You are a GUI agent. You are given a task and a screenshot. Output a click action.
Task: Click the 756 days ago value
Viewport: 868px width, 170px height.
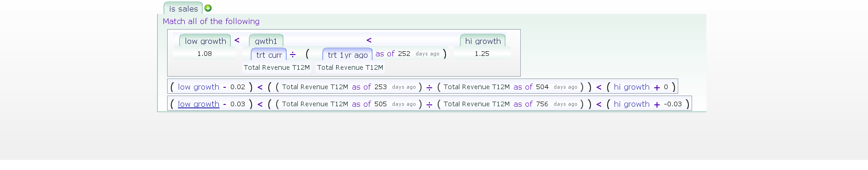(542, 104)
